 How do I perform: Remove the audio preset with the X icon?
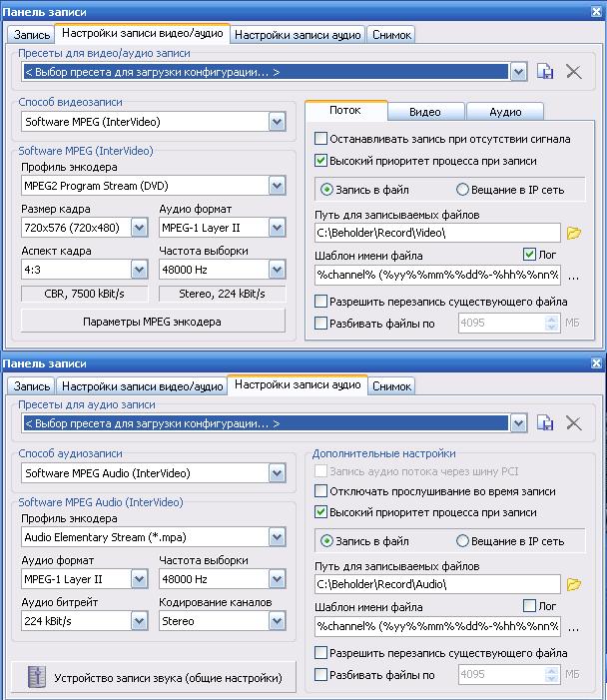(573, 423)
